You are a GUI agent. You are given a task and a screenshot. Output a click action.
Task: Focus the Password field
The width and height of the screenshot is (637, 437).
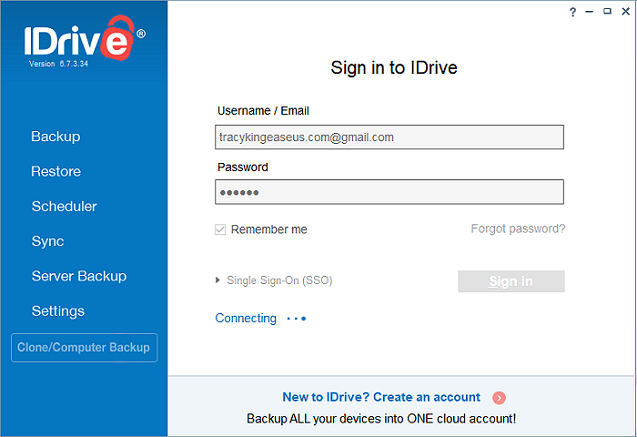(x=389, y=192)
